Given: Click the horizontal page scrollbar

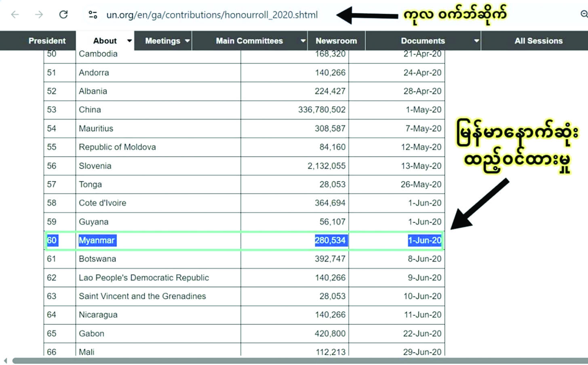Looking at the screenshot, I should (300, 361).
